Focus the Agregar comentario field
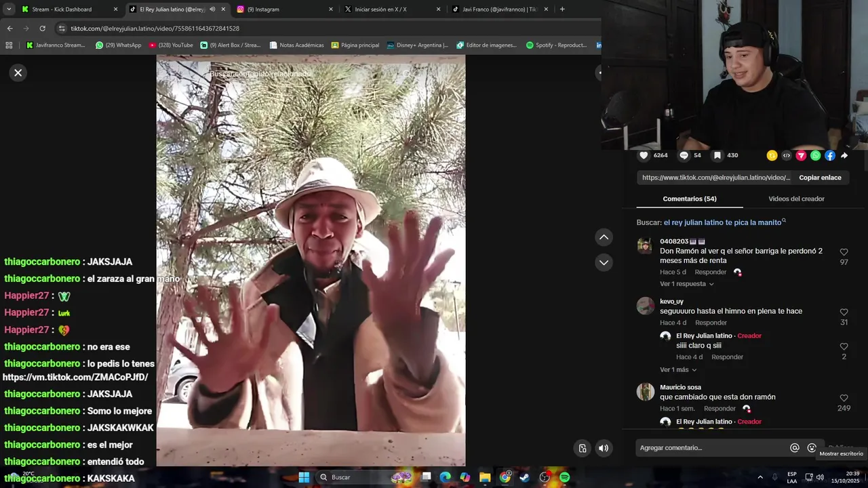 [x=712, y=448]
